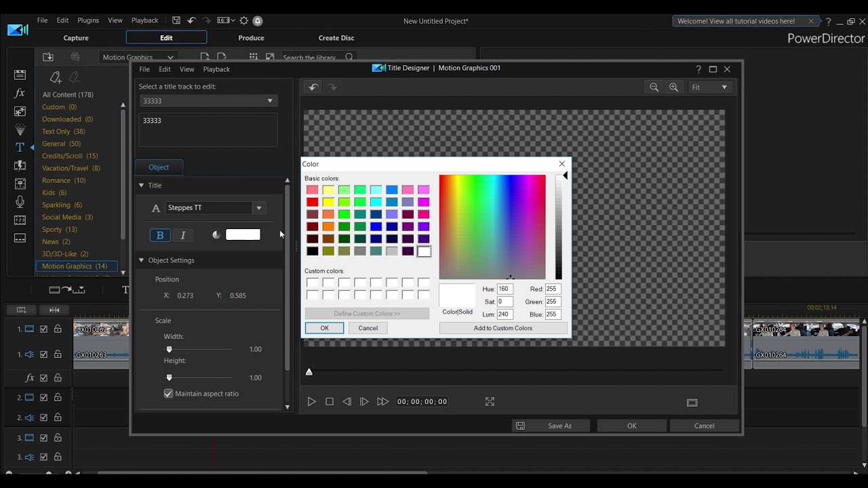
Task: Switch to the Capture tab
Action: coord(76,38)
